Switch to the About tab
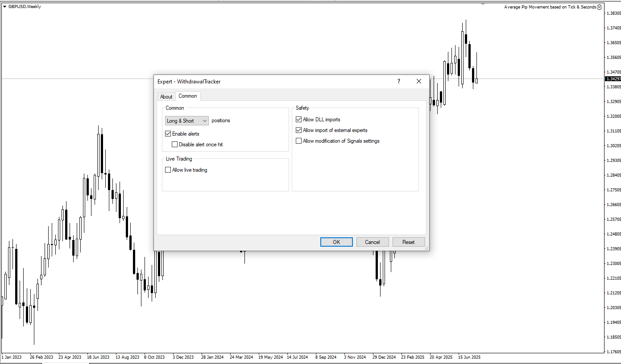 166,97
